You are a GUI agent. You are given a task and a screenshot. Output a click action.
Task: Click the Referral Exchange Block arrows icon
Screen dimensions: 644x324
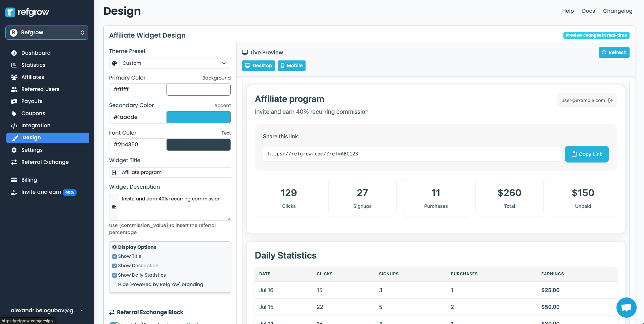112,312
